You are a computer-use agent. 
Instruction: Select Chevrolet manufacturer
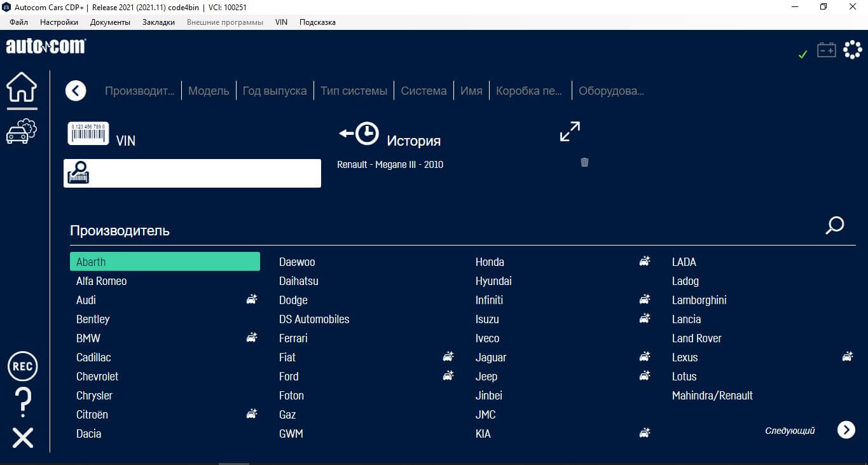click(x=97, y=376)
